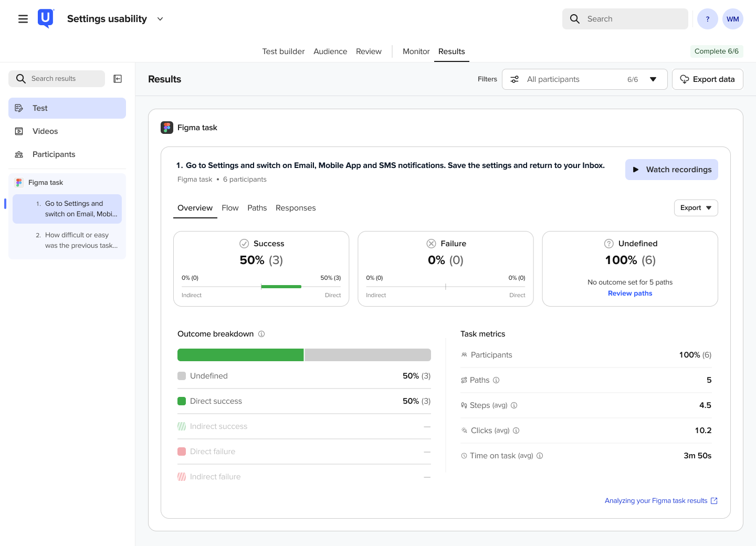The height and width of the screenshot is (546, 756).
Task: Expand the Settings usability project dropdown
Action: coord(160,19)
